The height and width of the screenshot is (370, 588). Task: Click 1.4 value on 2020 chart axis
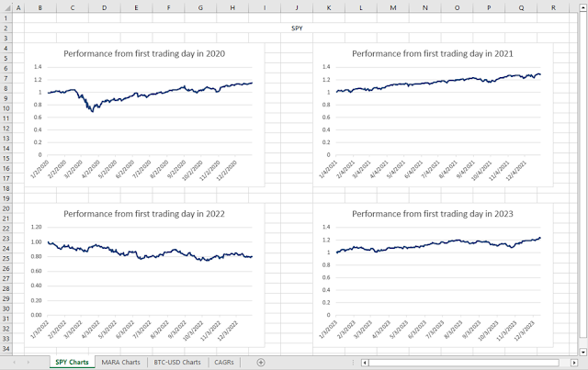[x=38, y=67]
